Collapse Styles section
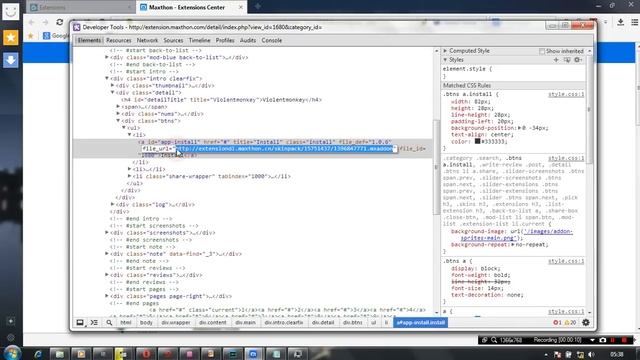 coord(445,60)
